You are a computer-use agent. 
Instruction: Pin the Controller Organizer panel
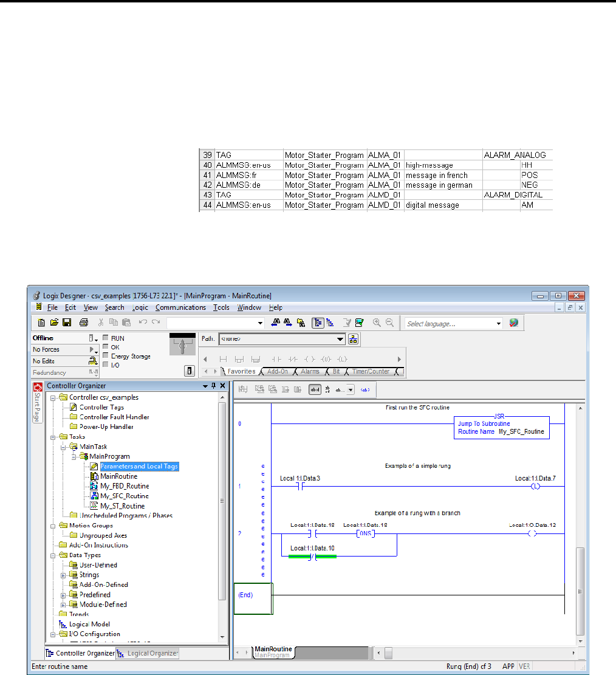click(x=213, y=386)
